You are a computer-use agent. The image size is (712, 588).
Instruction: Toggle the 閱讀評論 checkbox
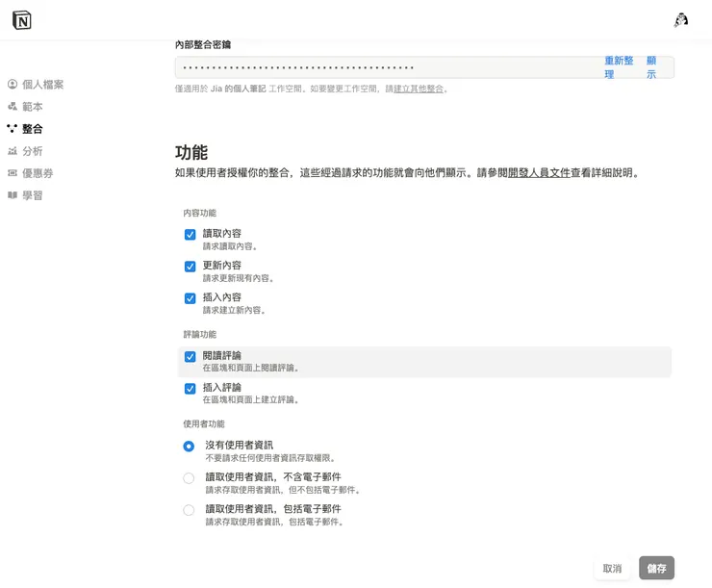190,356
